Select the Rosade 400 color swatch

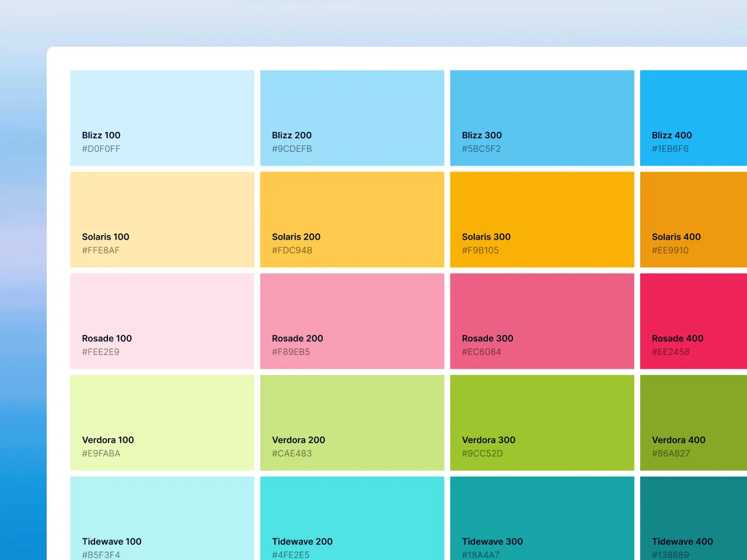click(693, 321)
